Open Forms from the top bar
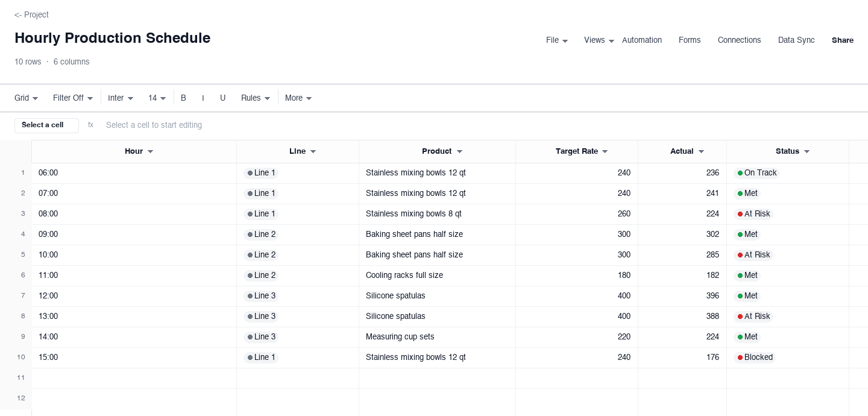Screen dimensions: 868x416 coord(690,40)
